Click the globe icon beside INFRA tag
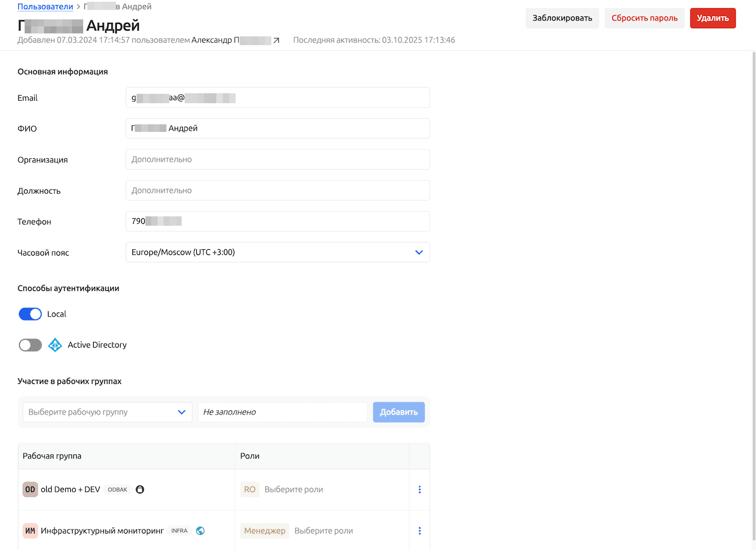756x550 pixels. click(x=200, y=531)
